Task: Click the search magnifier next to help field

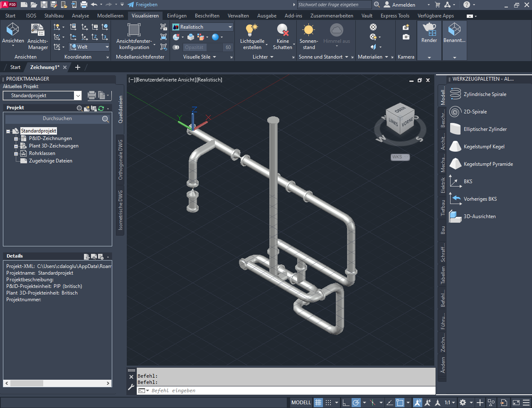Action: coord(377,5)
